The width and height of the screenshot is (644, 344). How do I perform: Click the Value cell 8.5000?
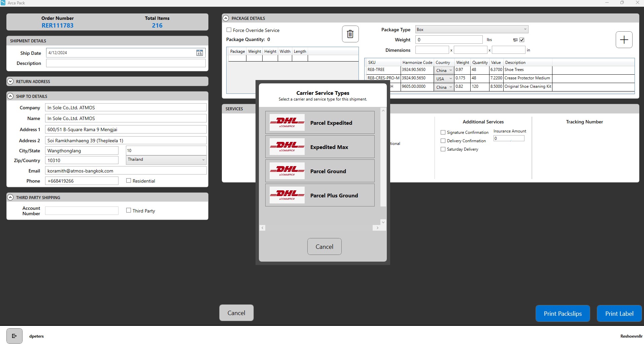(x=496, y=87)
